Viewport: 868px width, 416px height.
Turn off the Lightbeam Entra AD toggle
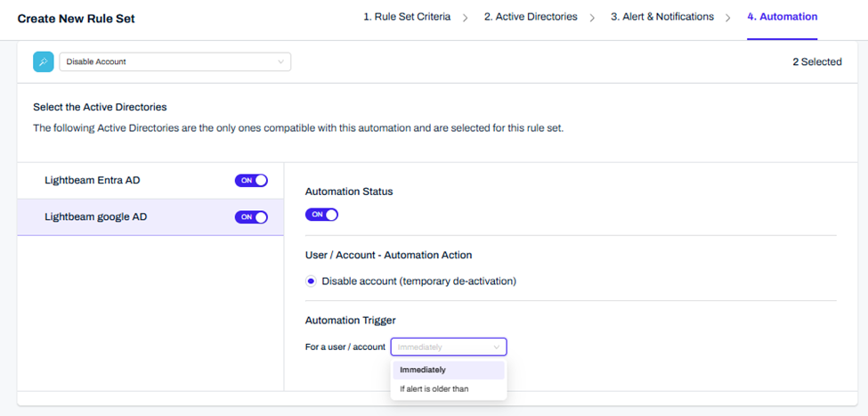(251, 181)
